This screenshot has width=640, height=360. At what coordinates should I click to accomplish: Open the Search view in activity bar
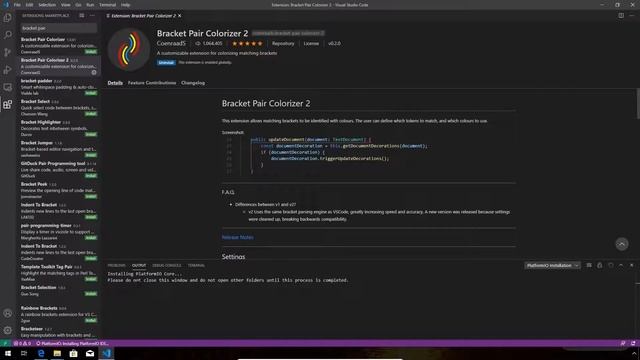[x=7, y=35]
